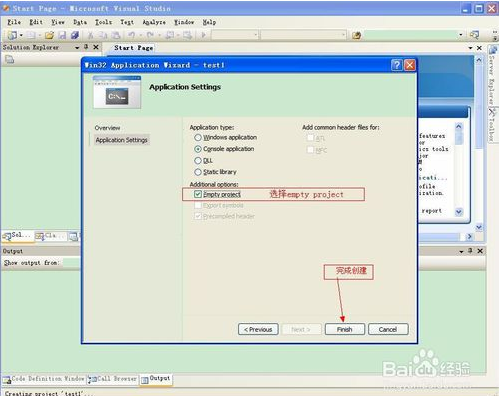The width and height of the screenshot is (500, 396).
Task: Click the Redo arrow icon
Action: (150, 35)
